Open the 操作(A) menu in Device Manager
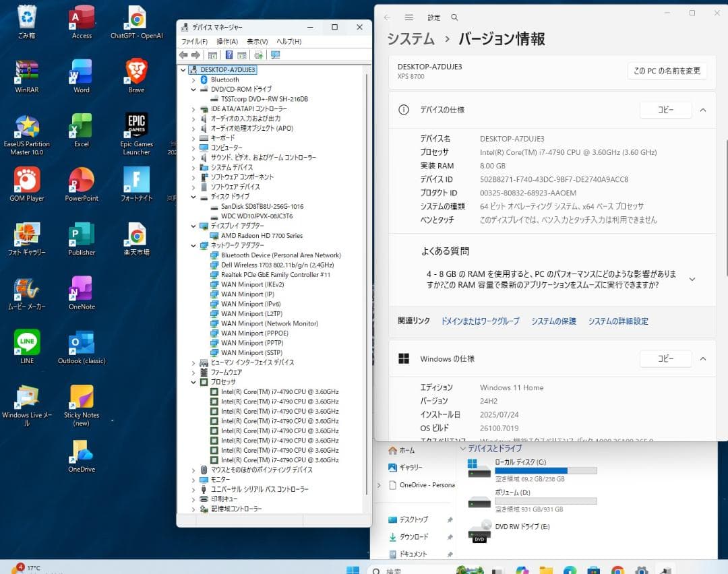This screenshot has height=574, width=728. (x=229, y=41)
